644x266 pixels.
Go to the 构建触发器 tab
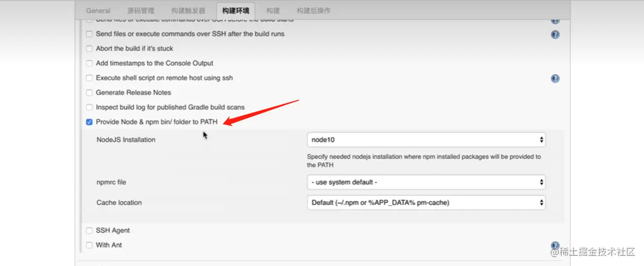click(x=188, y=11)
